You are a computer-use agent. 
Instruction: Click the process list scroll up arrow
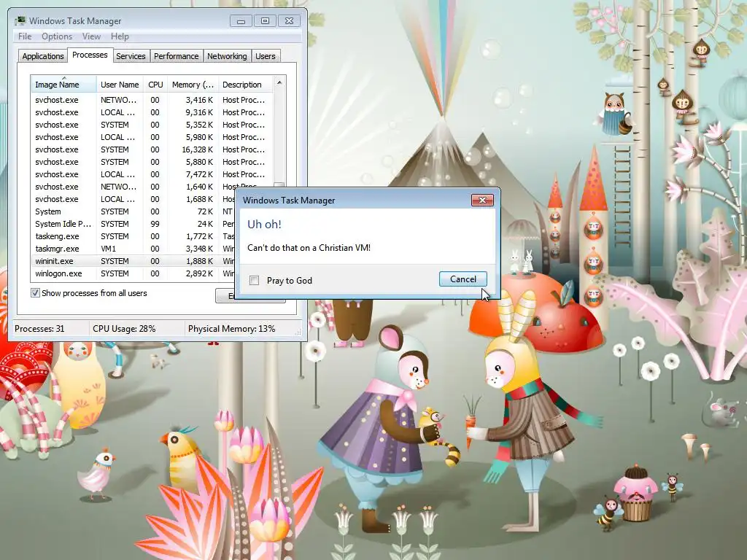tap(279, 82)
